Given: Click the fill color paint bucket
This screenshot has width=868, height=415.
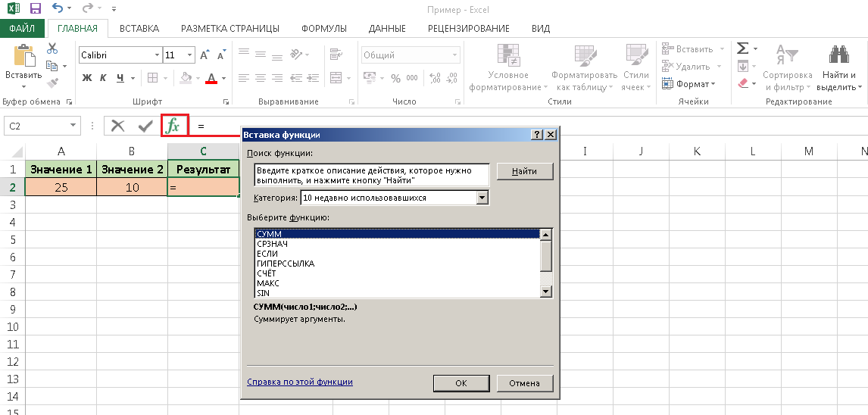Looking at the screenshot, I should tap(186, 78).
